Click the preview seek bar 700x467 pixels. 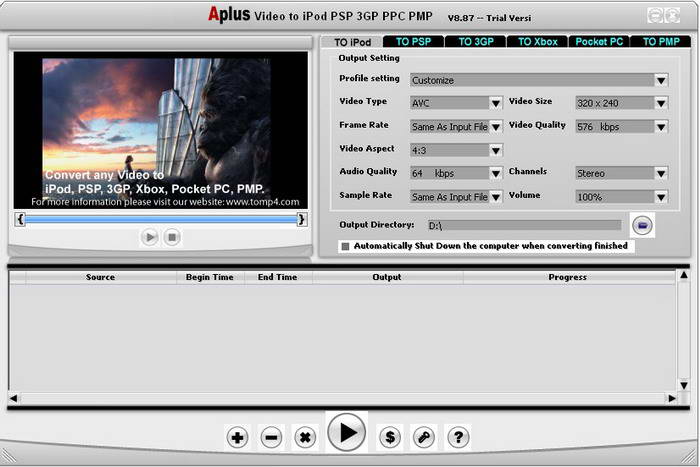pyautogui.click(x=161, y=219)
